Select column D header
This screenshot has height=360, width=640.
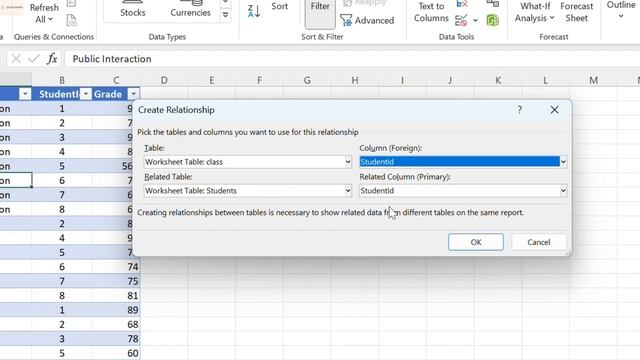click(164, 80)
